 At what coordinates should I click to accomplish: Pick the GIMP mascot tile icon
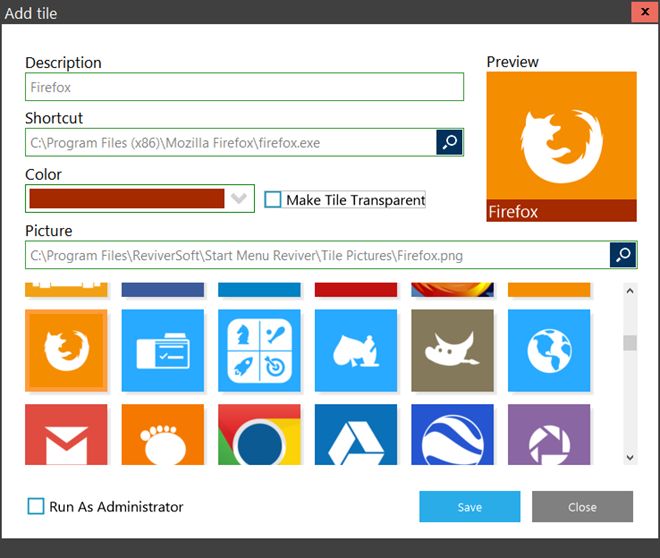coord(452,351)
